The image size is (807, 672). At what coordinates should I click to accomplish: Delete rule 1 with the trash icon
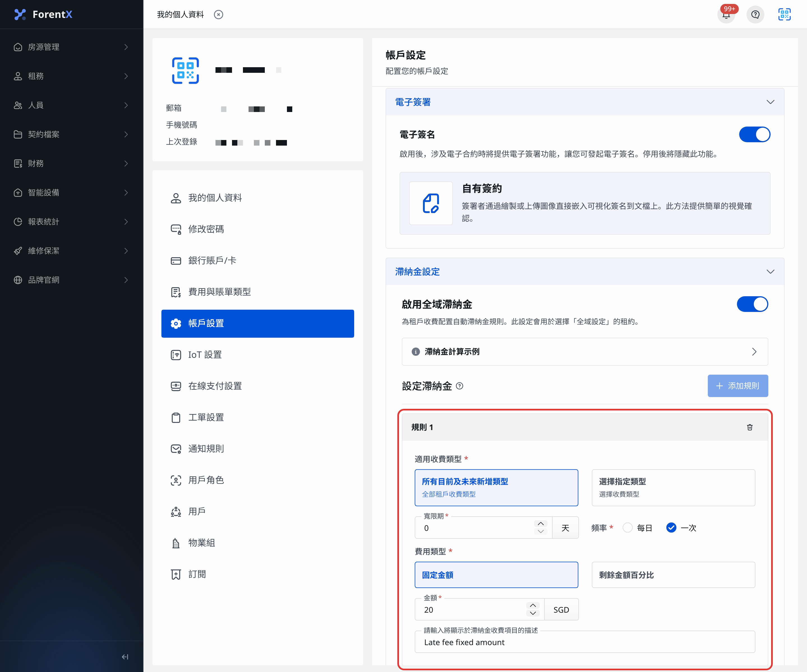click(x=749, y=427)
